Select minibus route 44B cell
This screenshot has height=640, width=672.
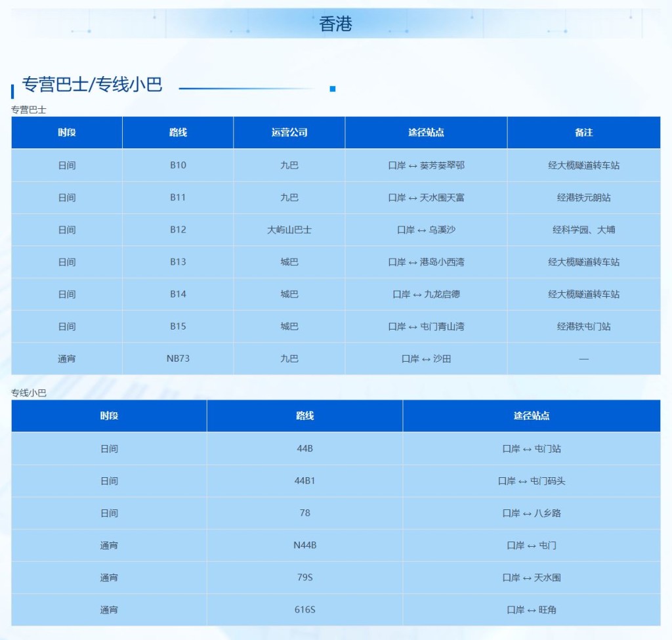(x=304, y=448)
